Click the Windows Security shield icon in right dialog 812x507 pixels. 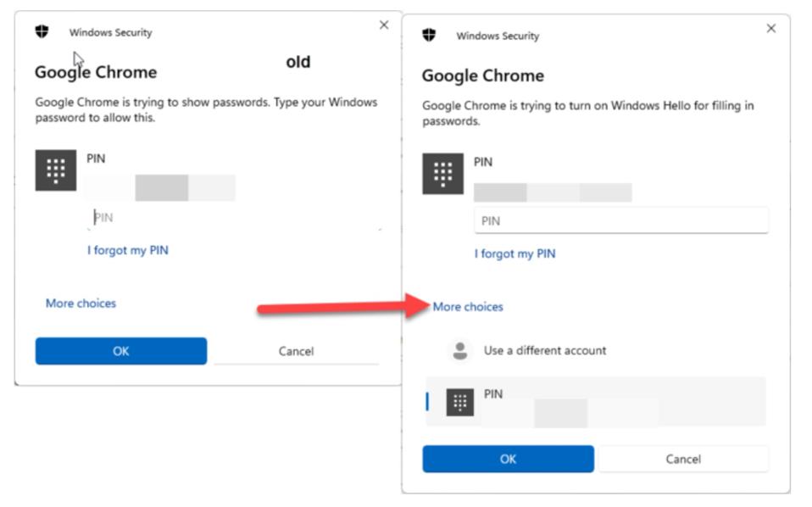point(429,36)
